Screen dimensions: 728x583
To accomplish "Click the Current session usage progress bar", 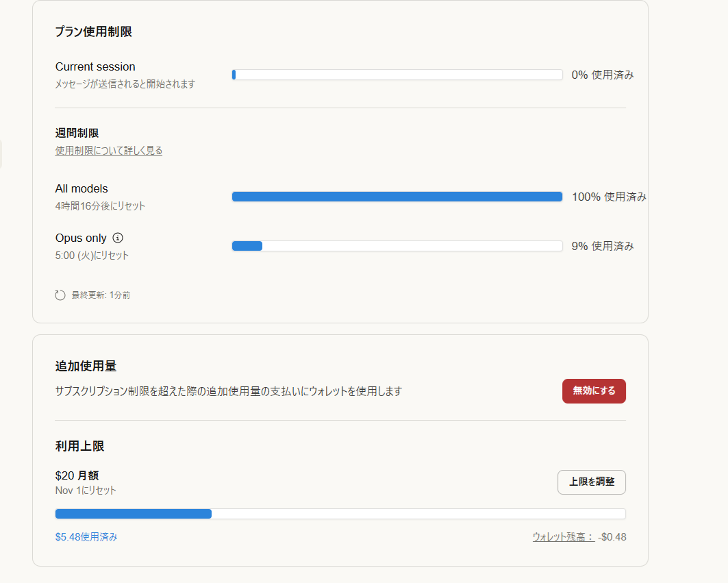I will (397, 75).
